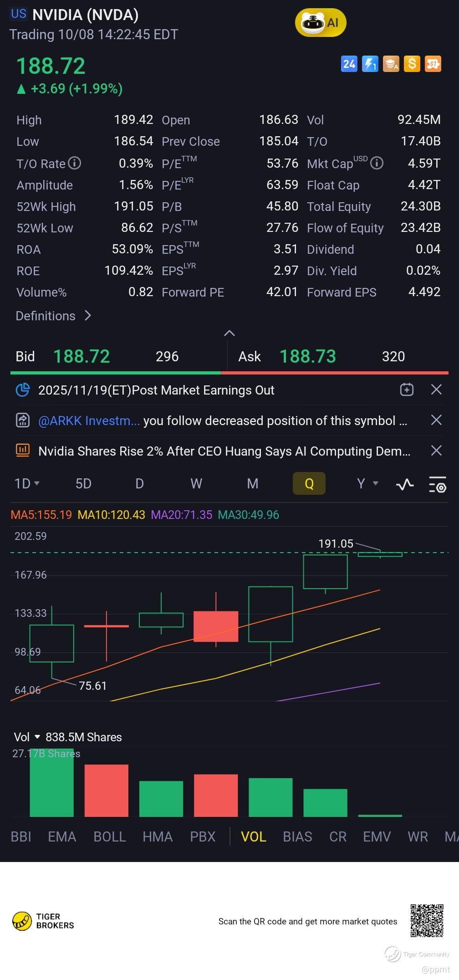The height and width of the screenshot is (980, 459).
Task: Tap the +3.69 (+1.99%) change text
Action: [76, 88]
